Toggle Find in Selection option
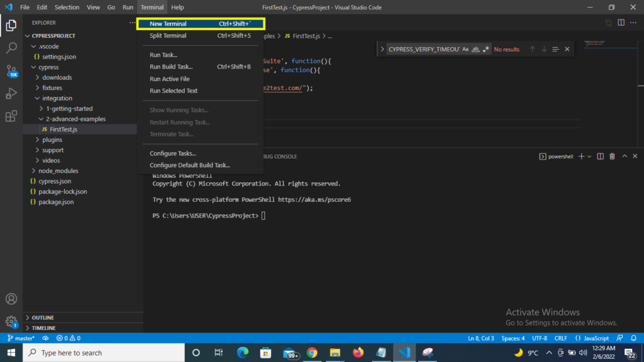This screenshot has height=362, width=644. coord(556,49)
